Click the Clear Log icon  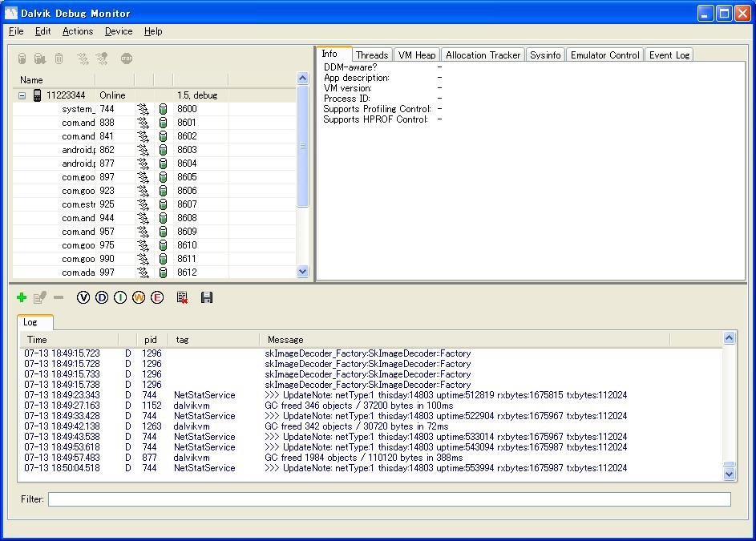(182, 297)
